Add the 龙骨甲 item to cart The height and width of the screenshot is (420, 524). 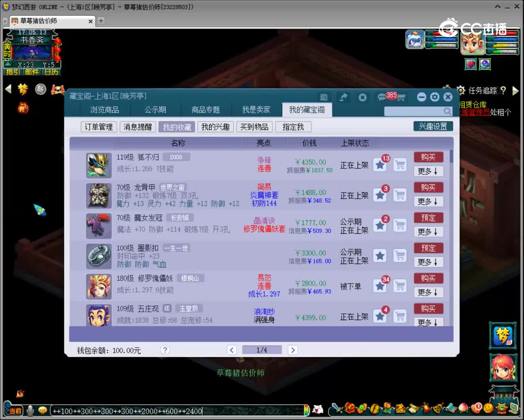coord(400,195)
